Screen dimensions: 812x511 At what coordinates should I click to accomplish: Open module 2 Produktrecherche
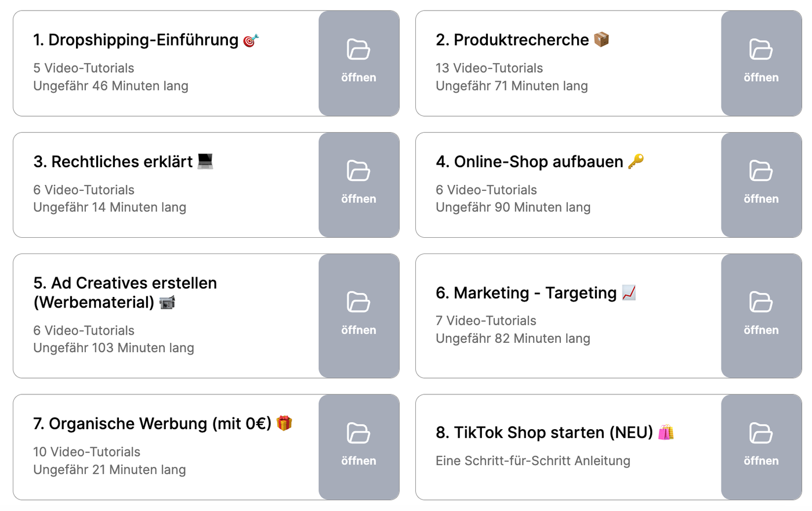tap(761, 63)
